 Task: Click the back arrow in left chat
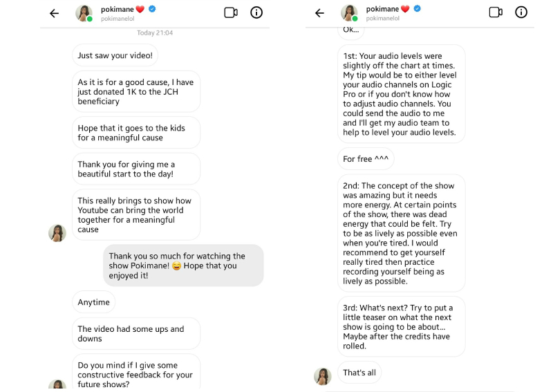(55, 13)
